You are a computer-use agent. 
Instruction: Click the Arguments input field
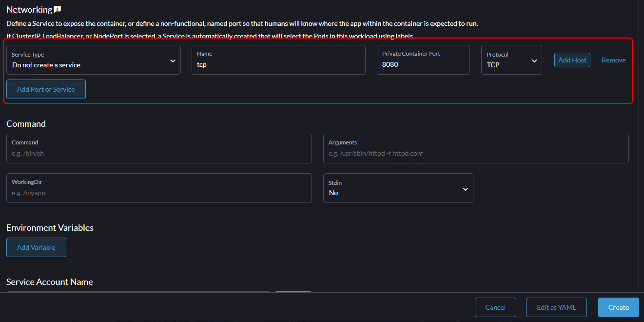click(475, 153)
